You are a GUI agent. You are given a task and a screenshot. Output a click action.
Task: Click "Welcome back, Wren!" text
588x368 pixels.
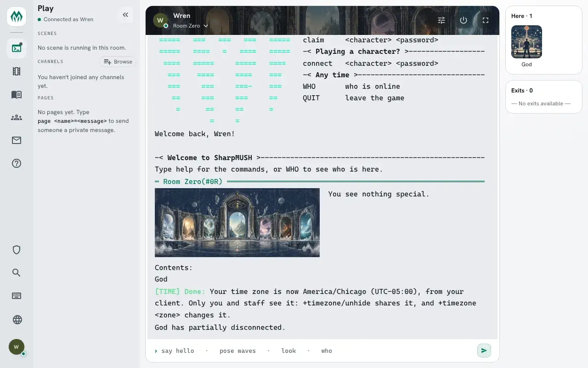pyautogui.click(x=195, y=134)
